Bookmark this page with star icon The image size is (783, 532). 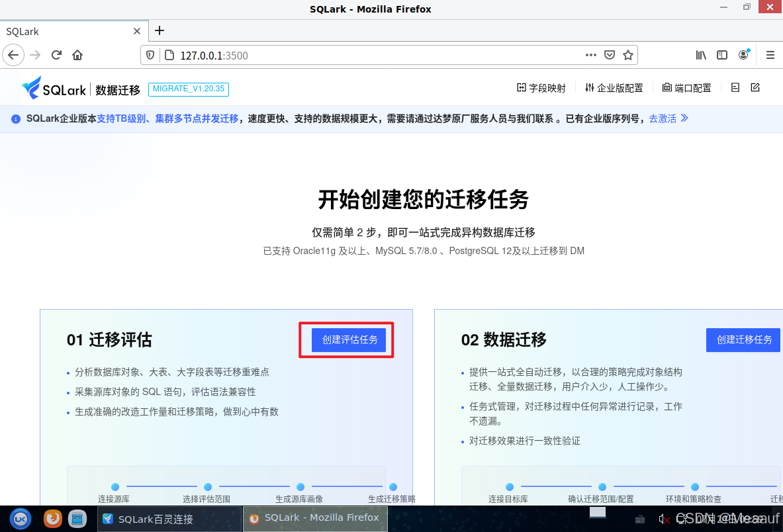click(x=627, y=55)
